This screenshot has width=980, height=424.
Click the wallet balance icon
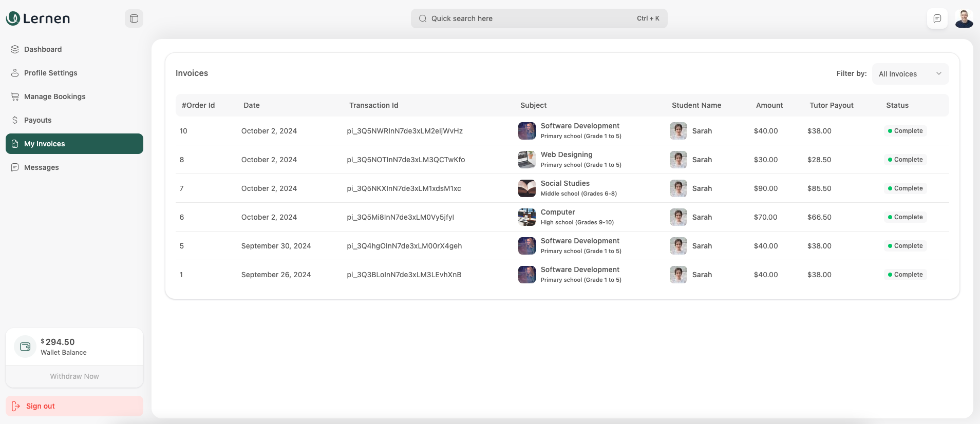[25, 346]
